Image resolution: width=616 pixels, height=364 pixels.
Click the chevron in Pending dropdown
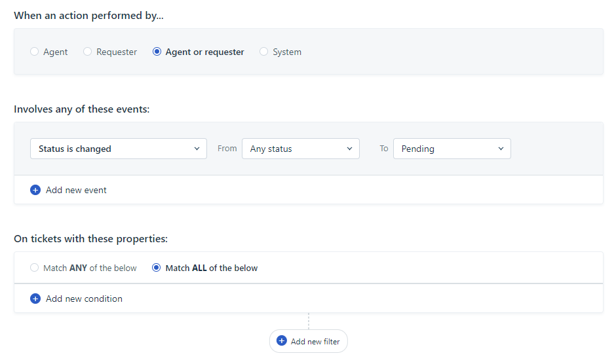(501, 149)
